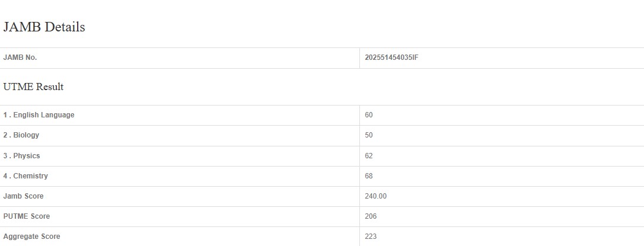This screenshot has width=644, height=246.
Task: Click the English Language score 60
Action: (369, 115)
